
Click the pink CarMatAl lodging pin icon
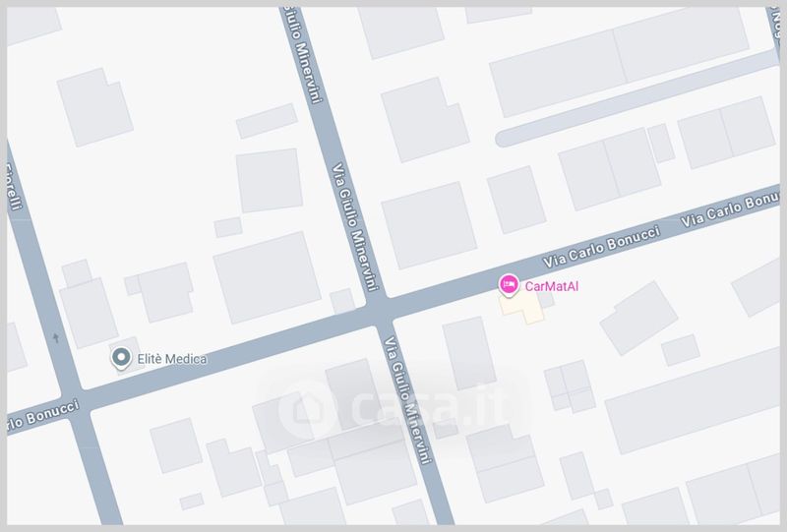click(509, 285)
